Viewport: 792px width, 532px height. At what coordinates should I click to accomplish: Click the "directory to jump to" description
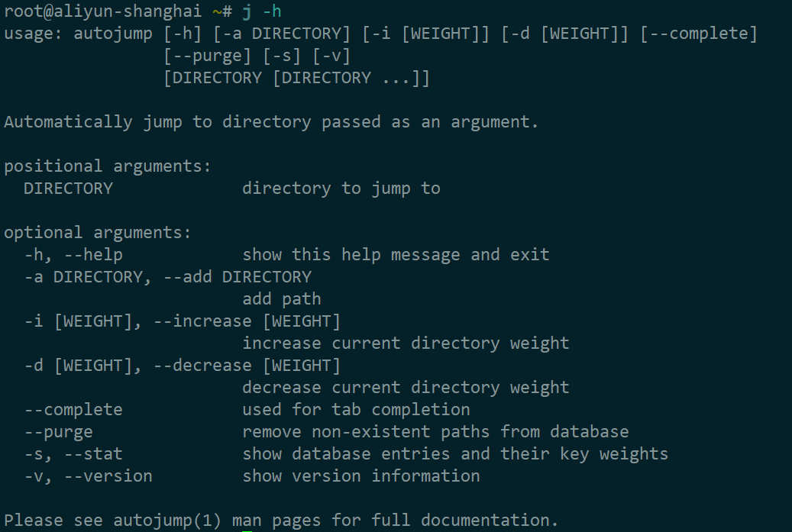pyautogui.click(x=341, y=189)
